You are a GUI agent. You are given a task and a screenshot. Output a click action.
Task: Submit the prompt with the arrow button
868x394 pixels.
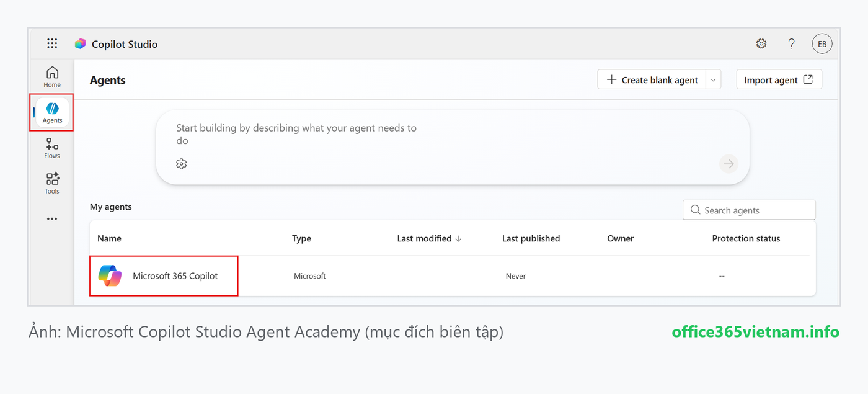tap(729, 164)
